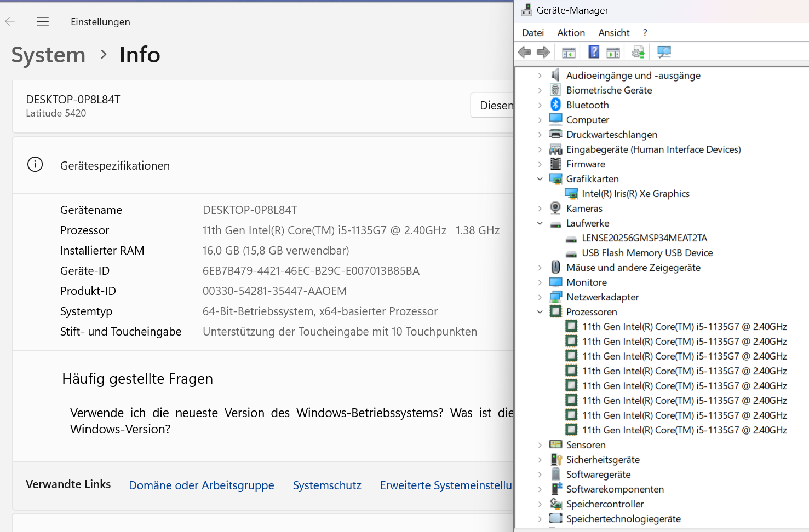Open the Ansicht menu
The width and height of the screenshot is (809, 532).
(x=614, y=33)
